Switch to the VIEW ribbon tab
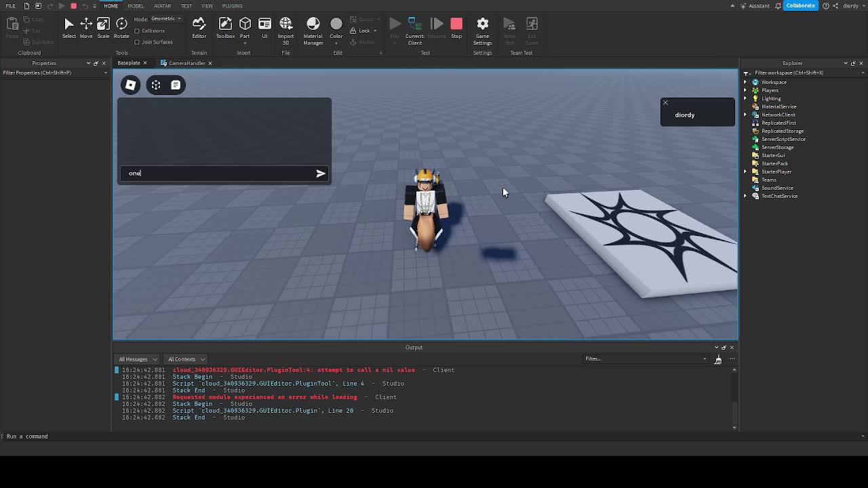This screenshot has width=868, height=488. (x=207, y=5)
